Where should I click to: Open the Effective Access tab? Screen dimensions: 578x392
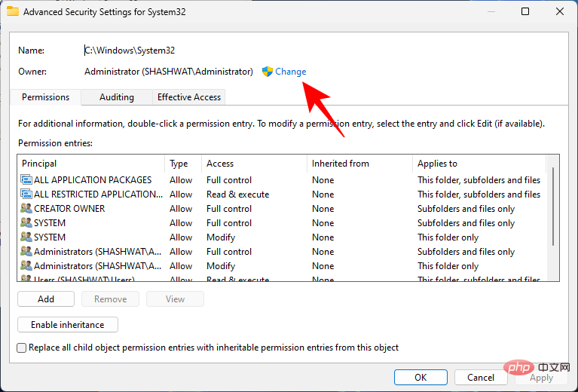coord(188,97)
